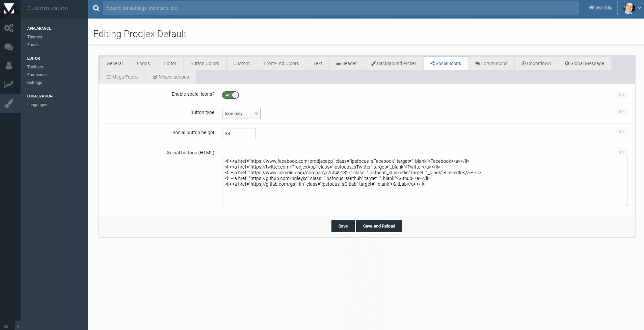This screenshot has width=644, height=330.
Task: Open the Statistics chart sidebar icon
Action: point(9,84)
